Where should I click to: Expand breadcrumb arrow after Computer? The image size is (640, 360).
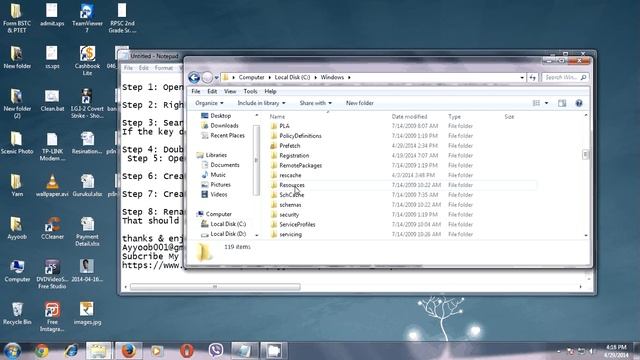(x=269, y=77)
